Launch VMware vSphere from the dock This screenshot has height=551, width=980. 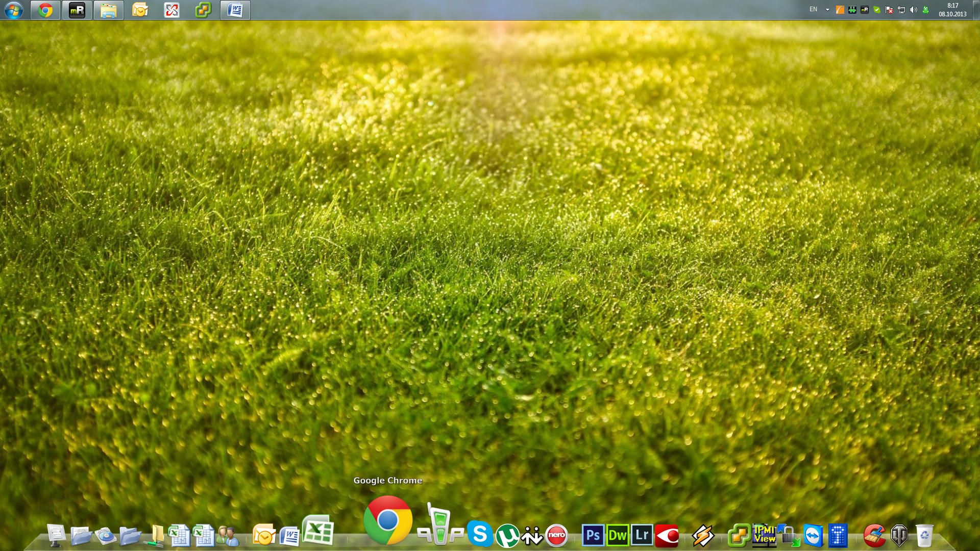[x=739, y=536]
